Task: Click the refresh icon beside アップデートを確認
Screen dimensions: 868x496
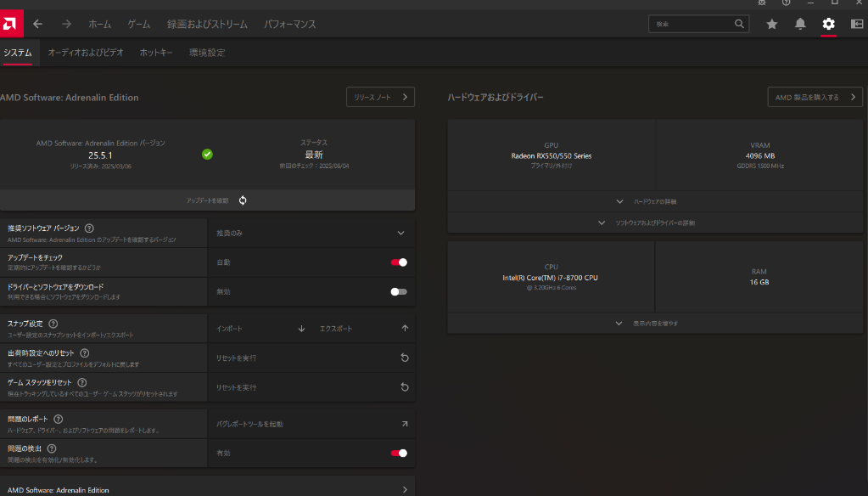Action: tap(243, 200)
